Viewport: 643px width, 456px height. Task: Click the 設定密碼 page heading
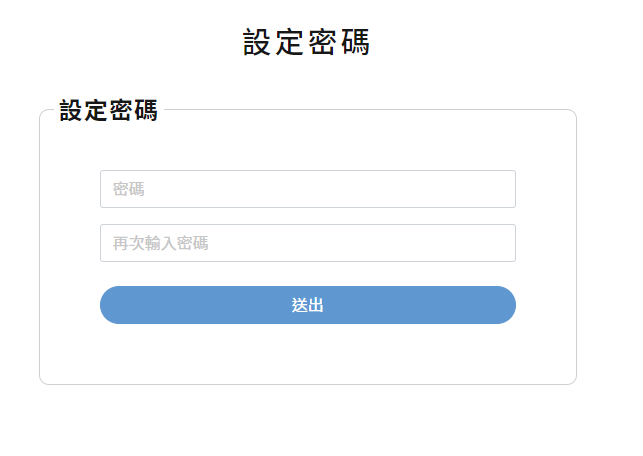point(307,42)
